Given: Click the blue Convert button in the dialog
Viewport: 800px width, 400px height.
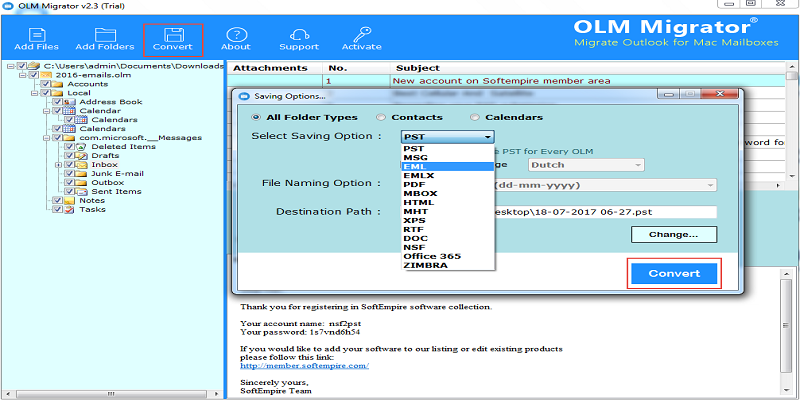Looking at the screenshot, I should point(674,273).
